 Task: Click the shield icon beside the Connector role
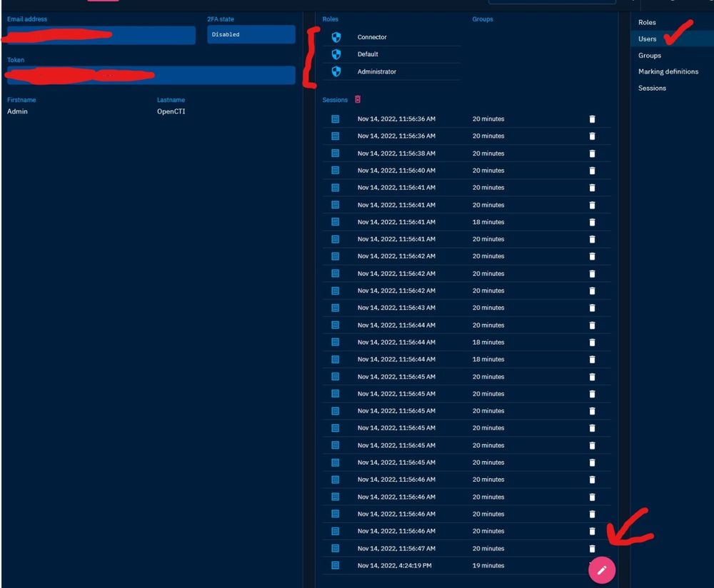336,37
